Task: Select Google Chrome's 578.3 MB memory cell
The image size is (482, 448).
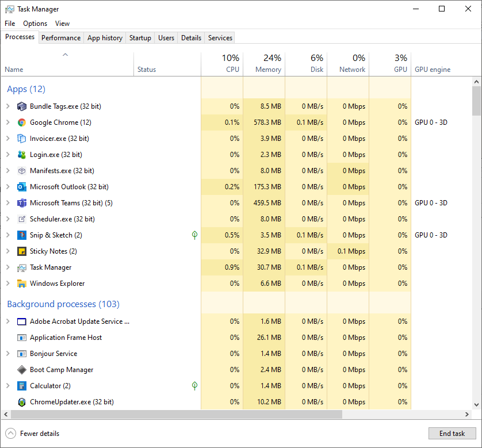Action: coord(264,122)
